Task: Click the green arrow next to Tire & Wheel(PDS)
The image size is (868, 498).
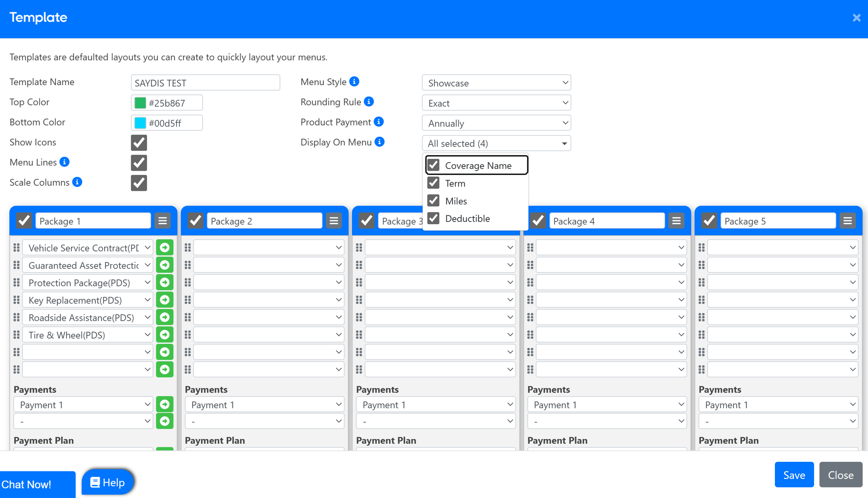Action: [x=165, y=335]
